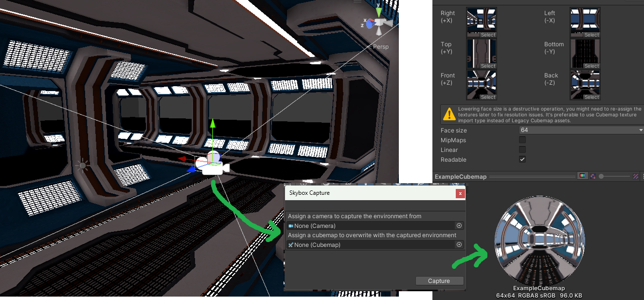Click the Persp projection label

381,47
